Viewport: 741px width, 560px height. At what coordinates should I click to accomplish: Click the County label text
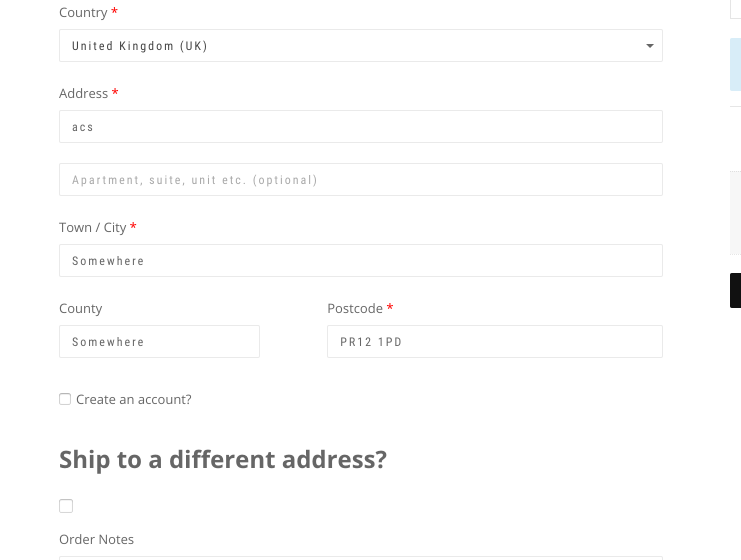80,309
